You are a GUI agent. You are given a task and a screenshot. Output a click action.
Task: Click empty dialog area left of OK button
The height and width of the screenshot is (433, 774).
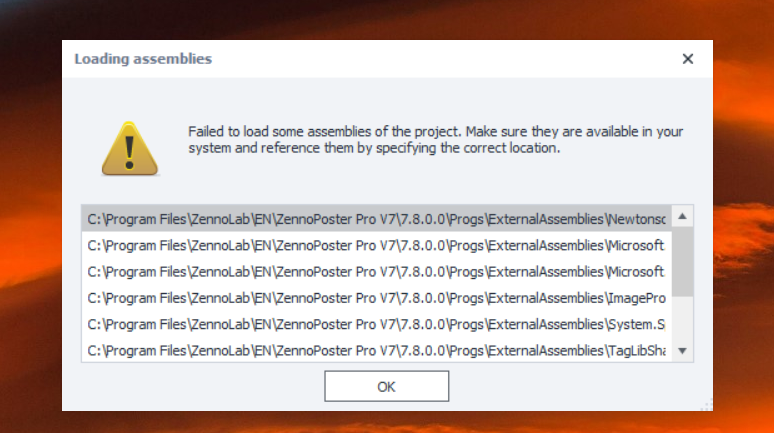pos(200,386)
